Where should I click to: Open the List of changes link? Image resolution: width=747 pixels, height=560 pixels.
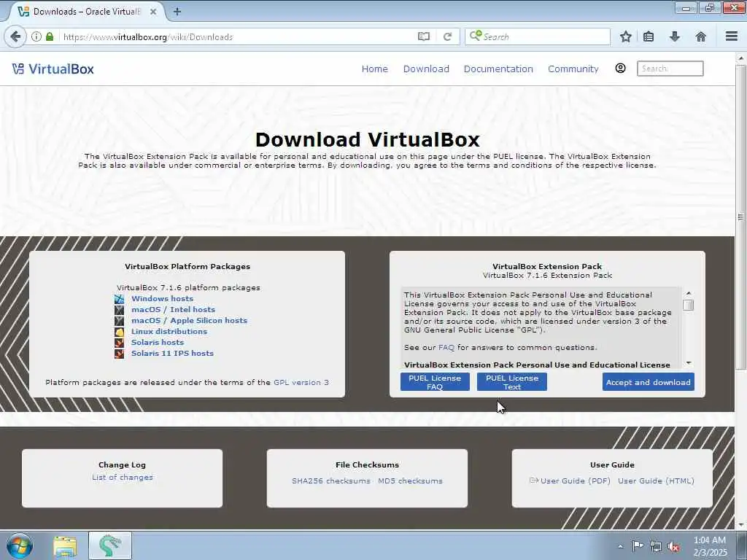pos(123,477)
